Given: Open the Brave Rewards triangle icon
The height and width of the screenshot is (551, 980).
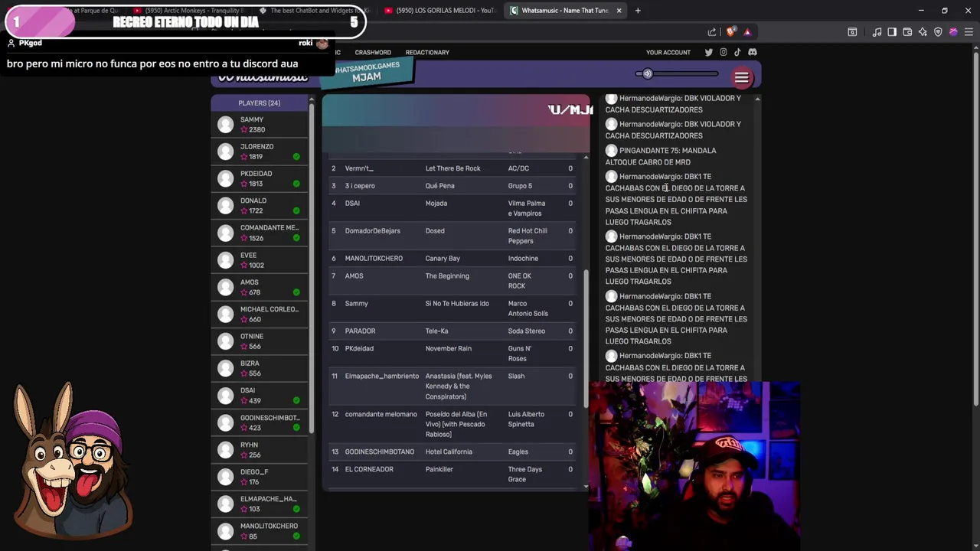Looking at the screenshot, I should pyautogui.click(x=747, y=32).
